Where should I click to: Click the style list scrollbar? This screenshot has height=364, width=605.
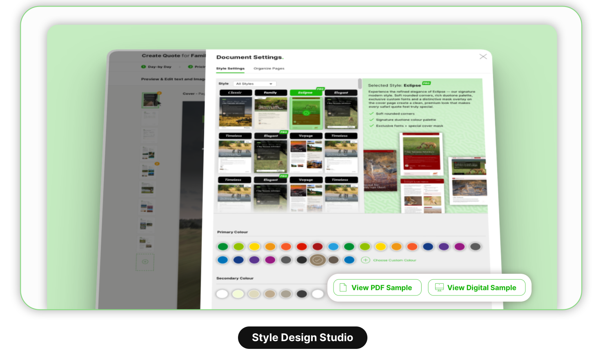coord(360,84)
